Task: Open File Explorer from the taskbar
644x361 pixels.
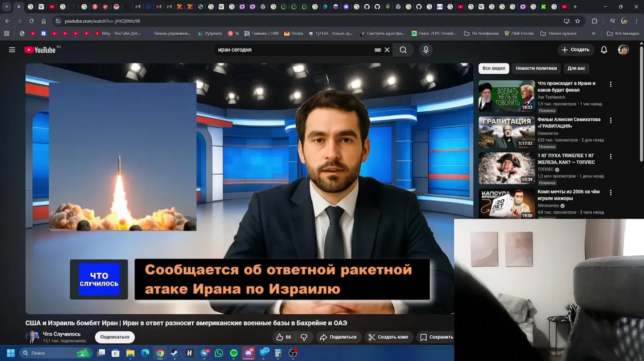Action: (x=130, y=353)
